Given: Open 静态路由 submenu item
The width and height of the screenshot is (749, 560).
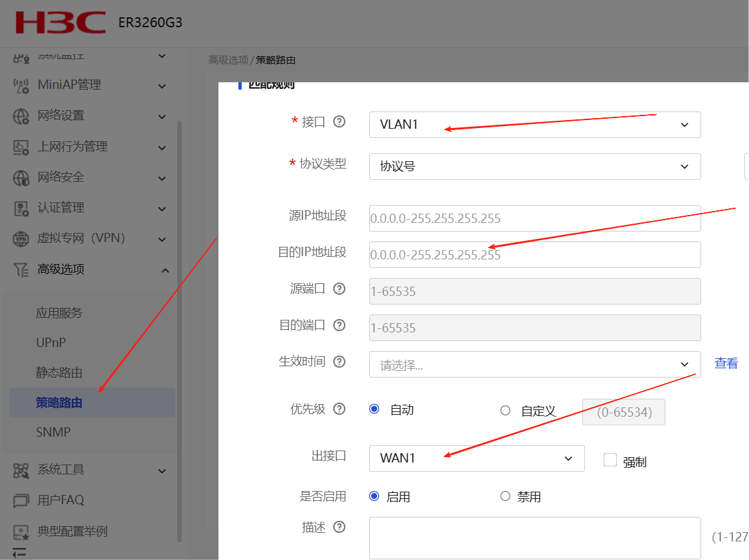Looking at the screenshot, I should pyautogui.click(x=59, y=373).
